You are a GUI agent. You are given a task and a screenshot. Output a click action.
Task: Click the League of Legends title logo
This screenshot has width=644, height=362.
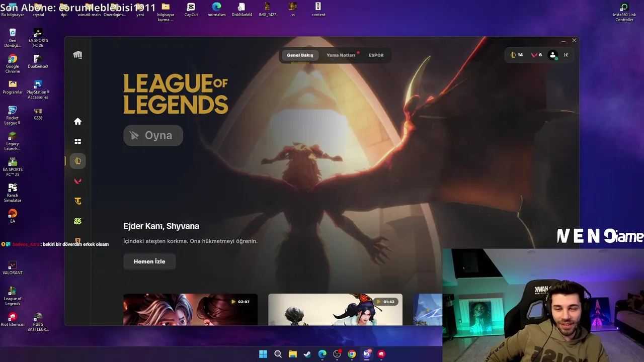(176, 94)
